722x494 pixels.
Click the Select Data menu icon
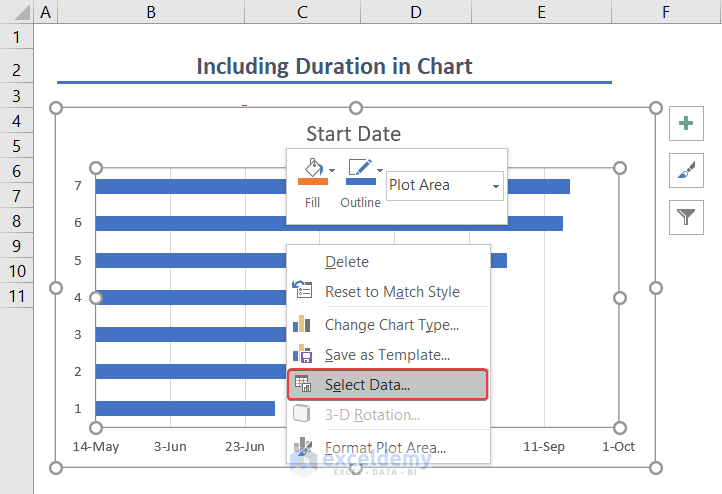(302, 384)
